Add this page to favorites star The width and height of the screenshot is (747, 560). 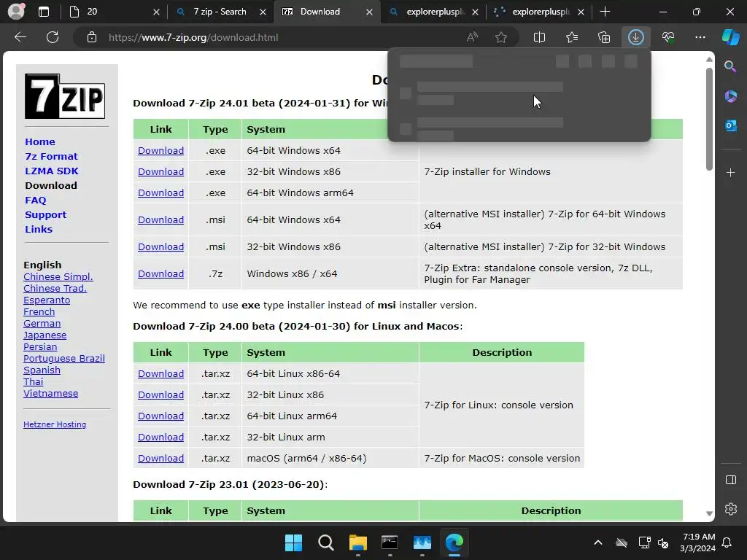[500, 37]
